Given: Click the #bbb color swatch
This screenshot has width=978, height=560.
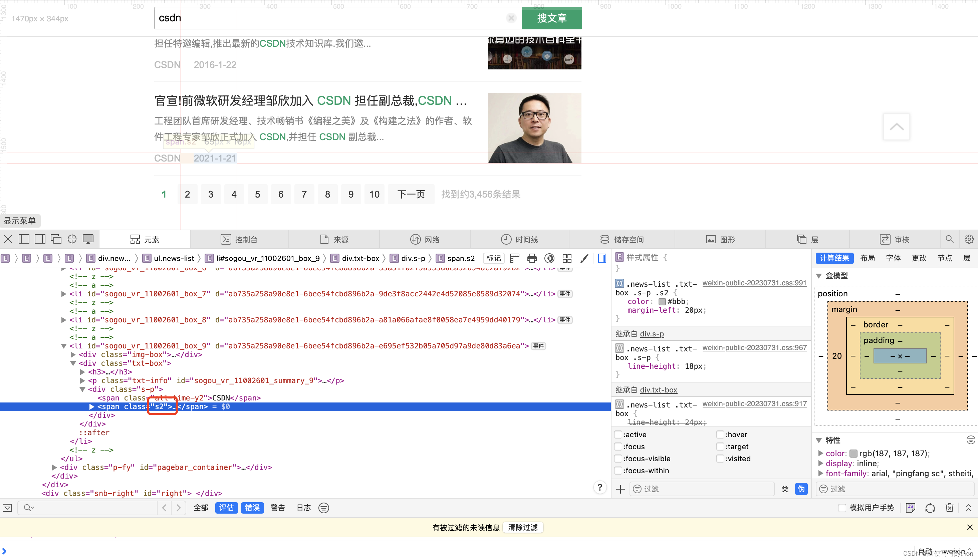Looking at the screenshot, I should (662, 302).
